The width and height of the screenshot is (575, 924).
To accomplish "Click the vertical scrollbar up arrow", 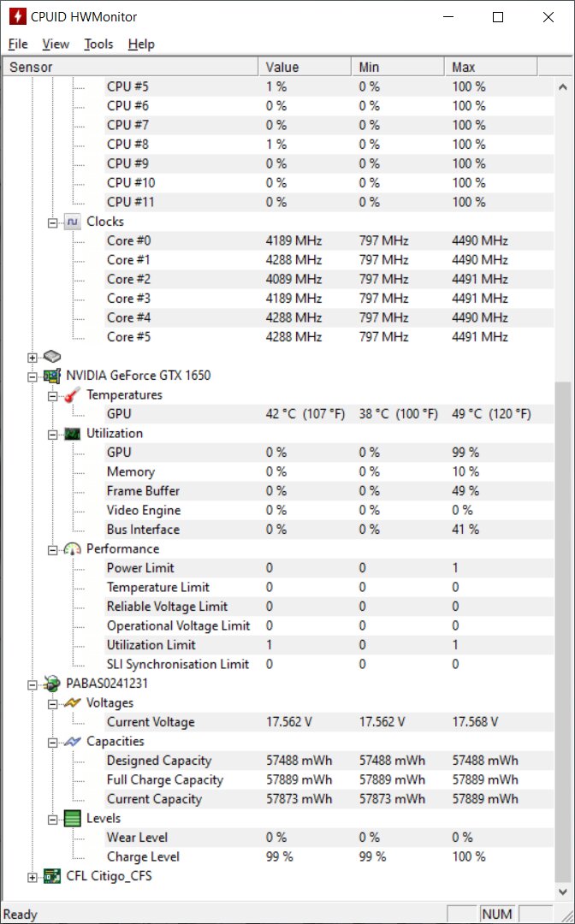I will click(562, 87).
